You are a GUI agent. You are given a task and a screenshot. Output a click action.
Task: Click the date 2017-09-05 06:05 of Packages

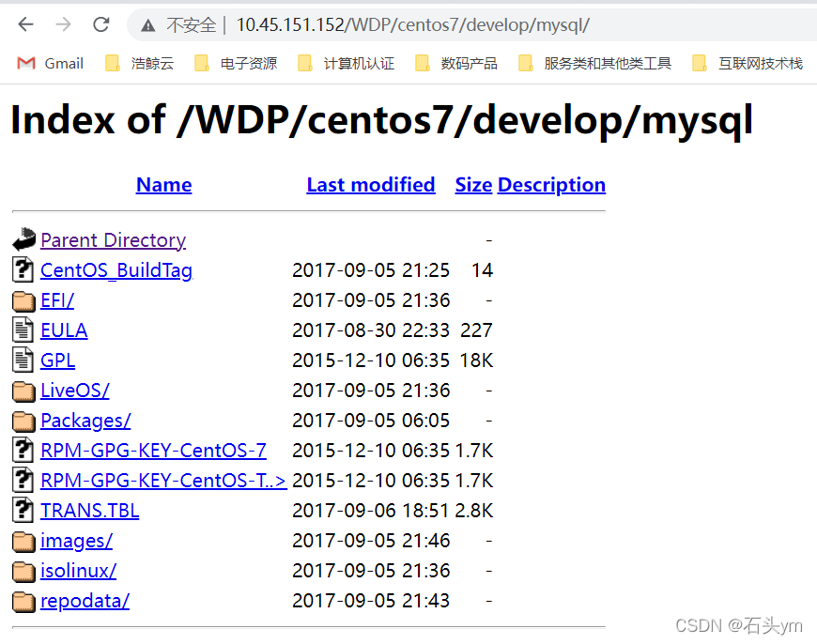[x=371, y=421]
